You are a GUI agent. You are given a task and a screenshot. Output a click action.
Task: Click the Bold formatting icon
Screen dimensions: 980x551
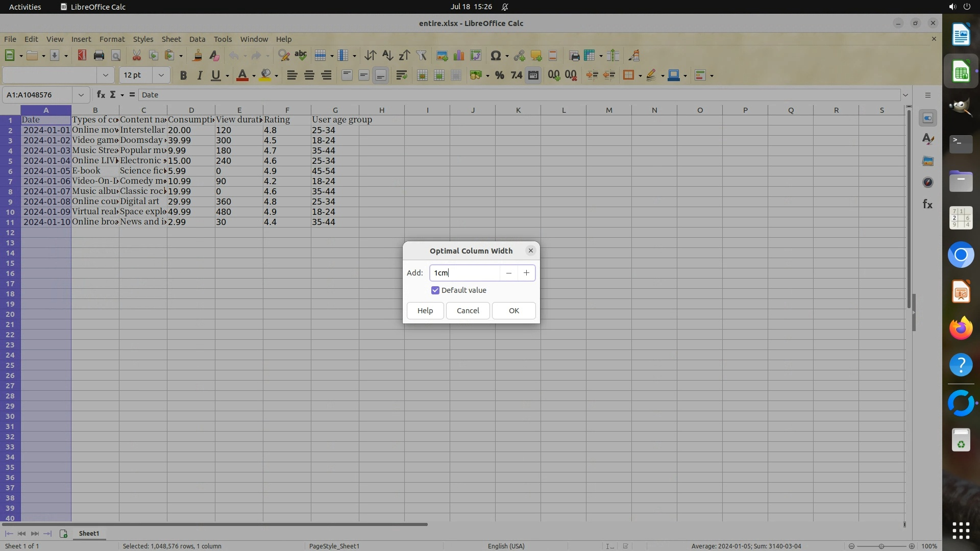pyautogui.click(x=183, y=76)
